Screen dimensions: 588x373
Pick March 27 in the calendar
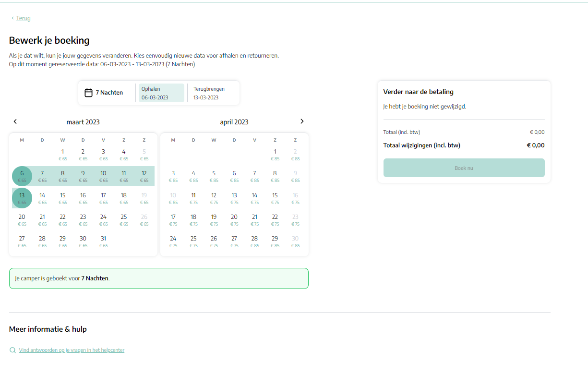pos(22,241)
